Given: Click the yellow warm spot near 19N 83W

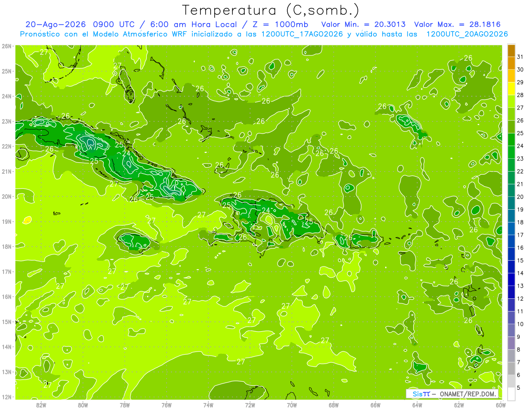Looking at the screenshot, I should (x=27, y=219).
